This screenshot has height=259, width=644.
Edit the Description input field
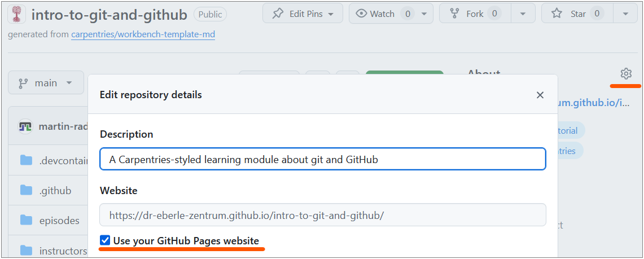point(322,159)
